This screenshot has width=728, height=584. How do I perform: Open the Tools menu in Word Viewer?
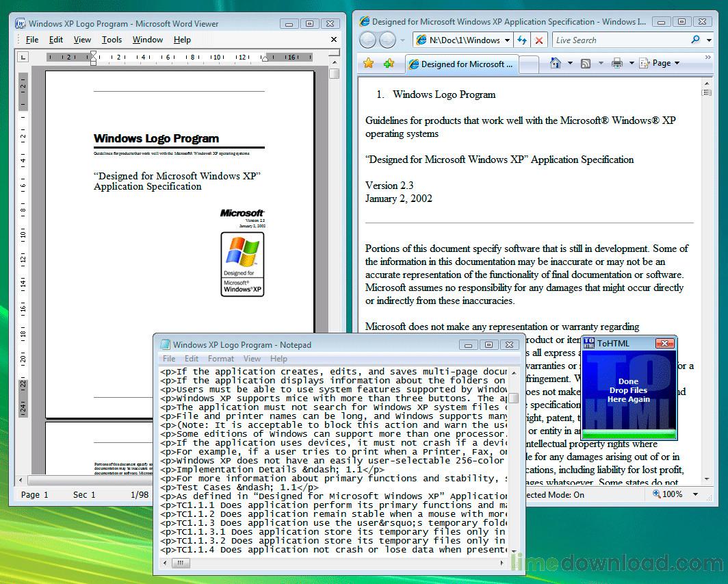click(112, 40)
